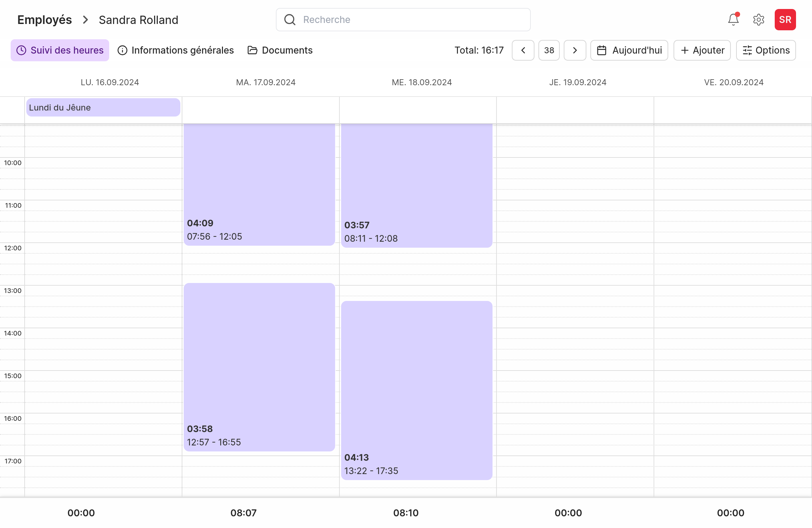
Task: Open the 13:22 - 17:35 time entry
Action: click(417, 391)
